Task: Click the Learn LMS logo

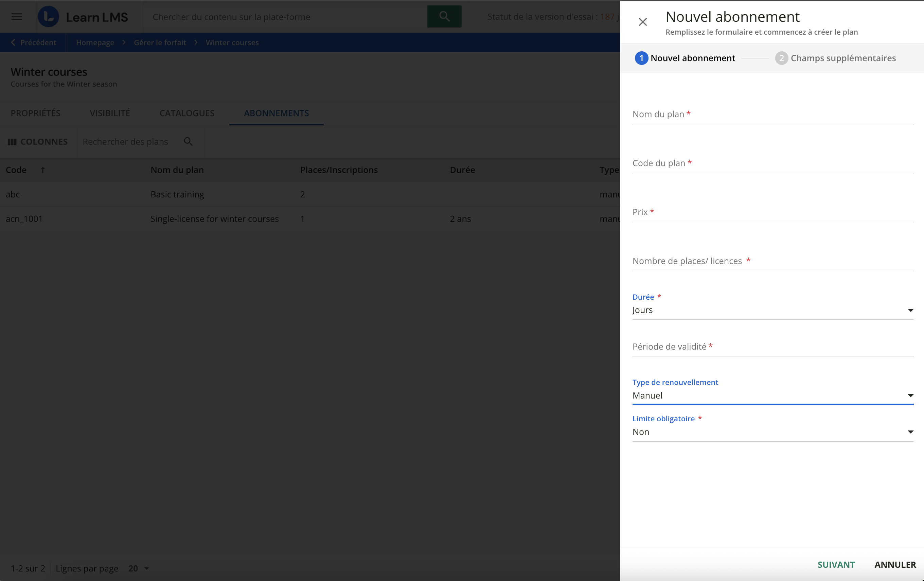Action: coord(83,17)
